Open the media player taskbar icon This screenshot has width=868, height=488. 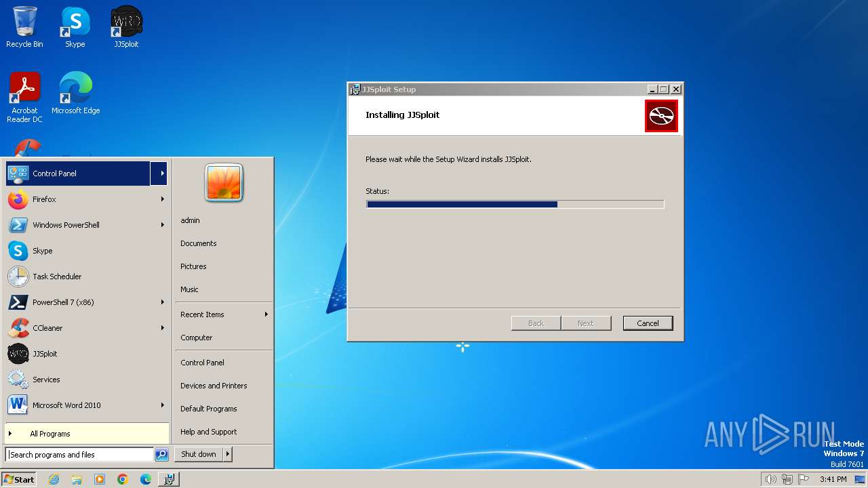tap(100, 479)
